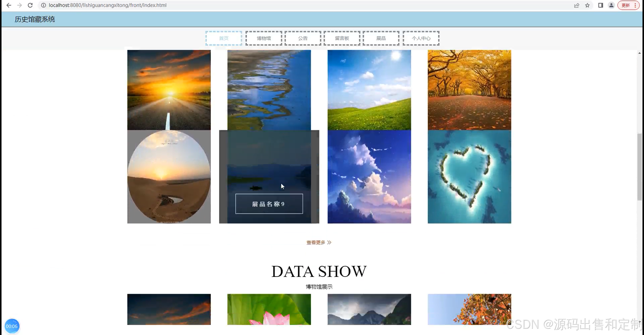Go to the 公告 tab
The image size is (644, 335).
click(x=303, y=38)
